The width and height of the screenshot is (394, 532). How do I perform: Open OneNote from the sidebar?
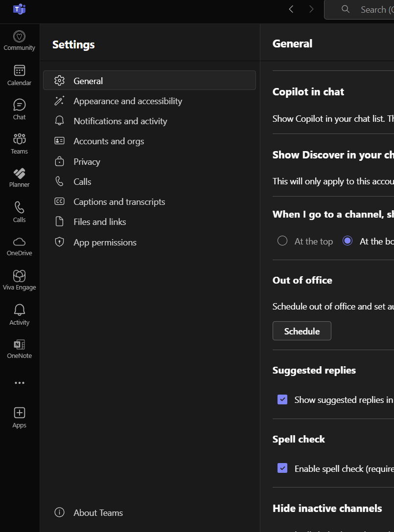click(19, 349)
